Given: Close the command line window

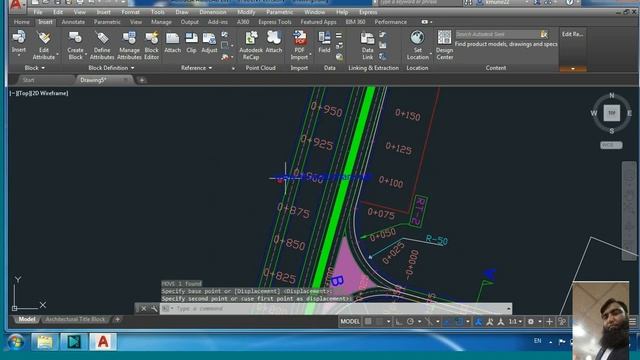Looking at the screenshot, I should [x=143, y=309].
